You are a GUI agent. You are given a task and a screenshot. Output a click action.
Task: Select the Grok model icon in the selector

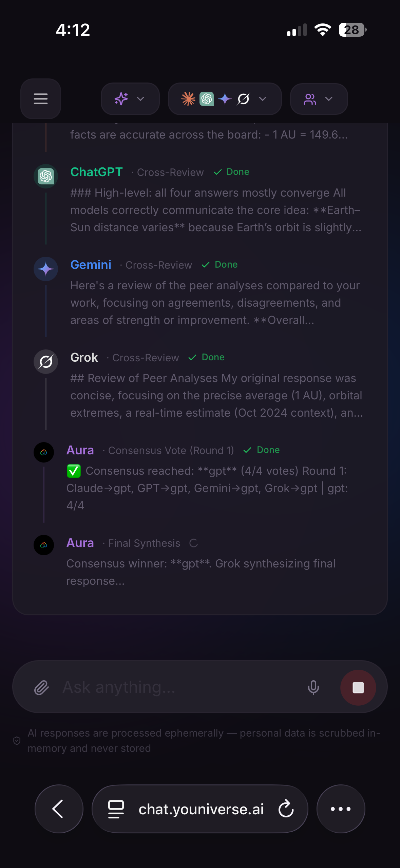click(244, 99)
